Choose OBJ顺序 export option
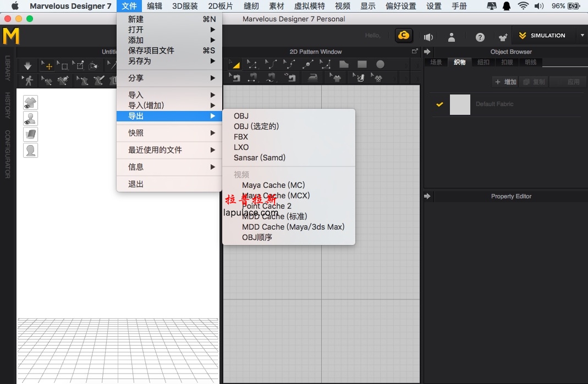 pyautogui.click(x=289, y=237)
